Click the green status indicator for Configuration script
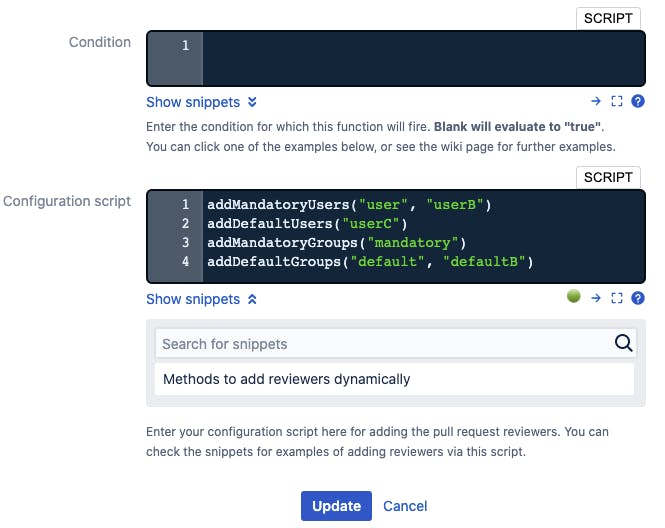 [x=574, y=296]
